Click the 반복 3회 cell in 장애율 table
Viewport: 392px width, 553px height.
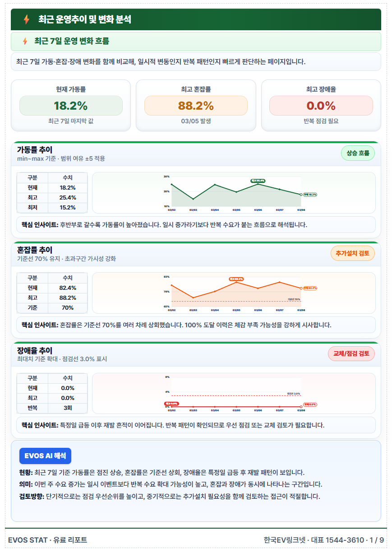click(67, 408)
